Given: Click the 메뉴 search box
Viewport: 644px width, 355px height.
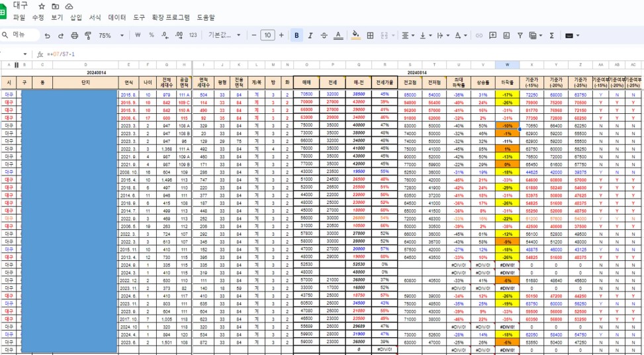Looking at the screenshot, I should tap(20, 35).
